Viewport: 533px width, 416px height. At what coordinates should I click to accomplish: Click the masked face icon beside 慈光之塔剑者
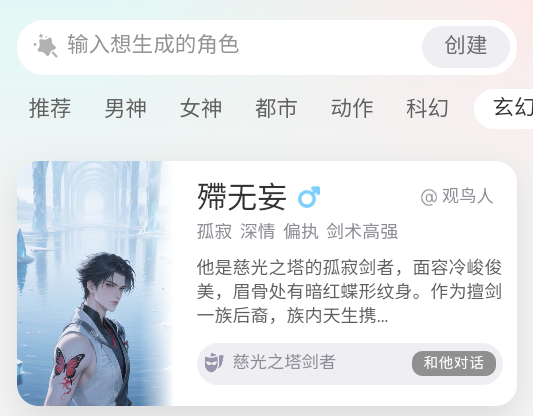[x=214, y=362]
